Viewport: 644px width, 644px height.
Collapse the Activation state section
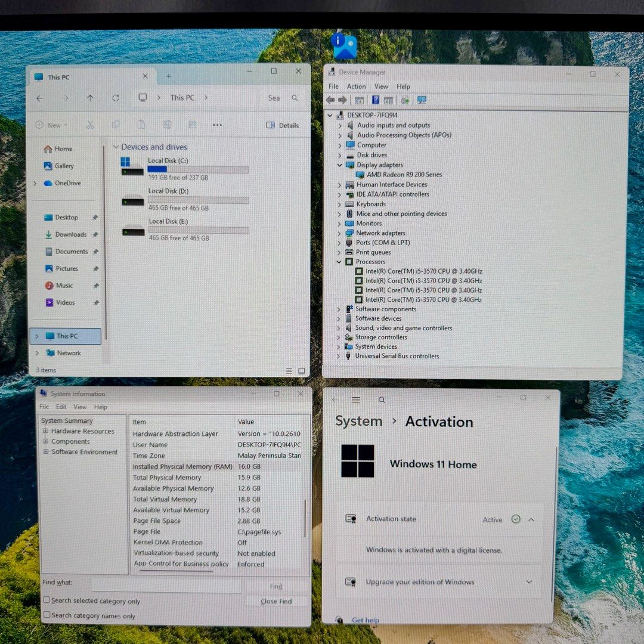[531, 519]
